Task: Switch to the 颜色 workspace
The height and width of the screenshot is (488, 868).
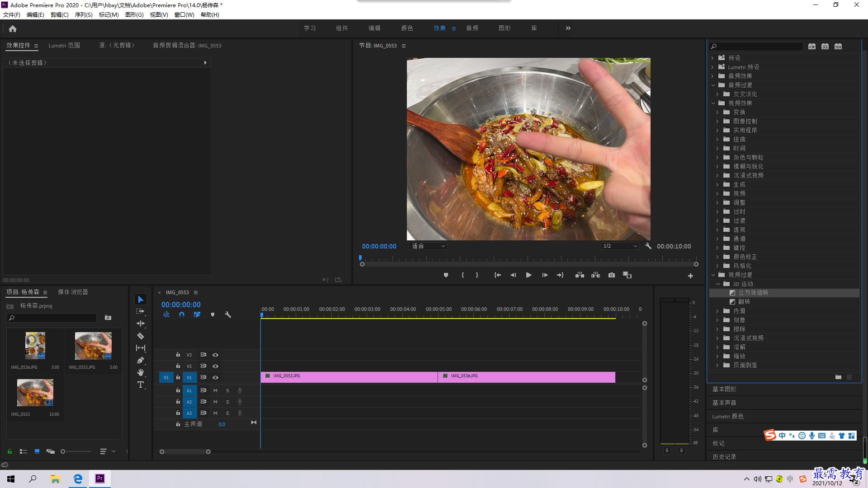Action: point(407,28)
